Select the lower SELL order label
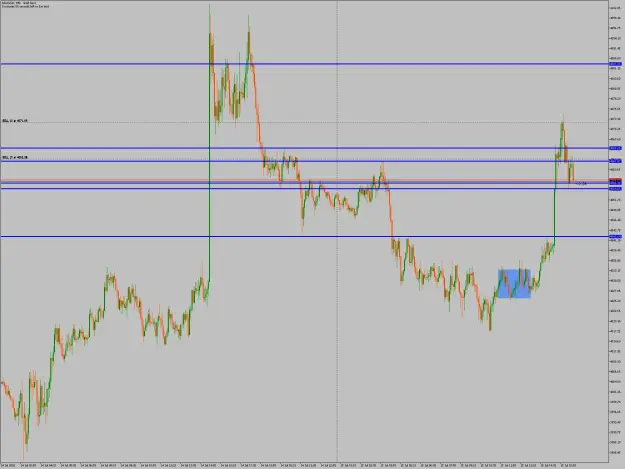 [x=15, y=158]
